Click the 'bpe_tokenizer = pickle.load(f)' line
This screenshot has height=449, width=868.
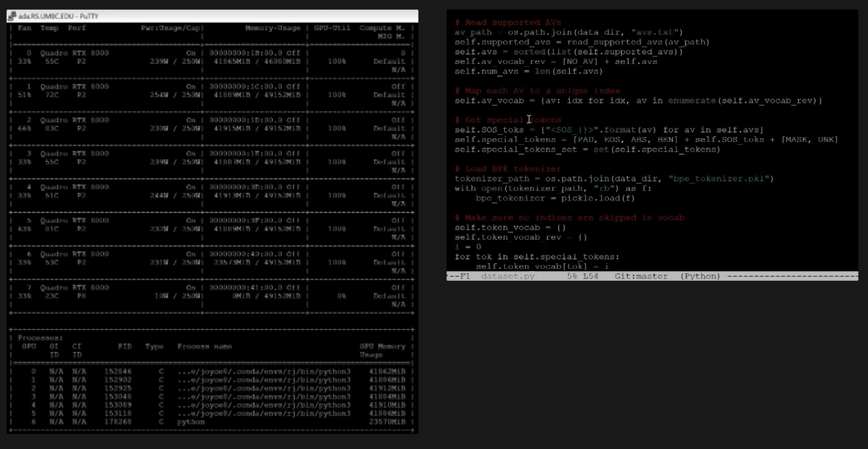coord(555,198)
